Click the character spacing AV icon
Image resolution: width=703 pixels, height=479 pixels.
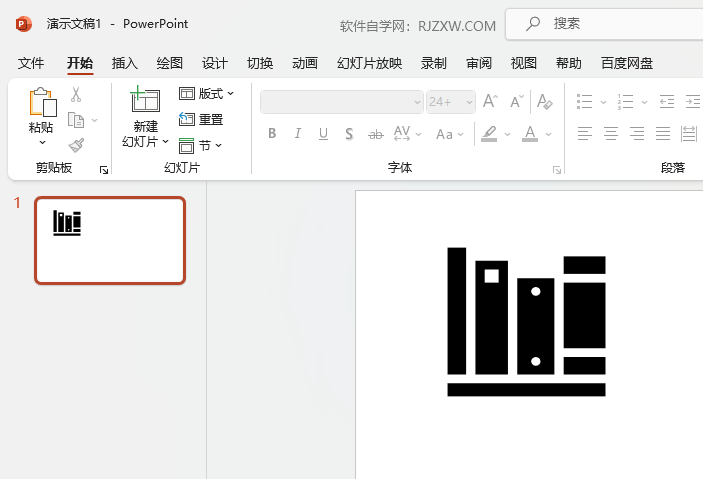tap(402, 134)
